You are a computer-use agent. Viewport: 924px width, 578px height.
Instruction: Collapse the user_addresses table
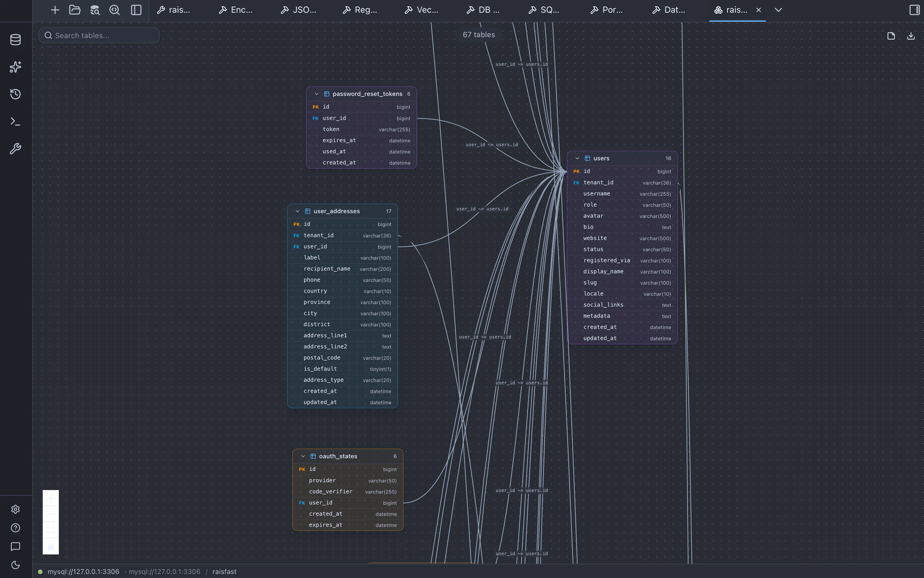[298, 211]
